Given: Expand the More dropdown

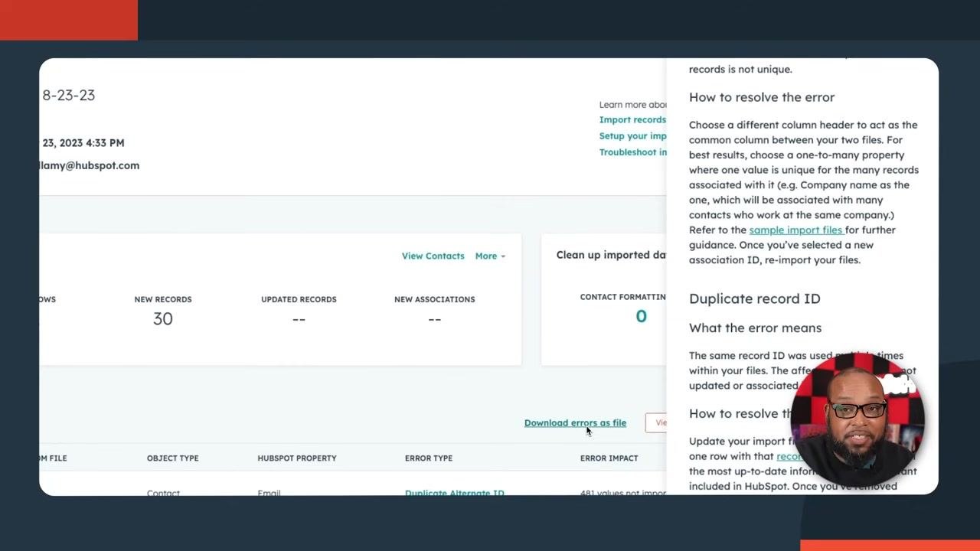Looking at the screenshot, I should click(490, 256).
